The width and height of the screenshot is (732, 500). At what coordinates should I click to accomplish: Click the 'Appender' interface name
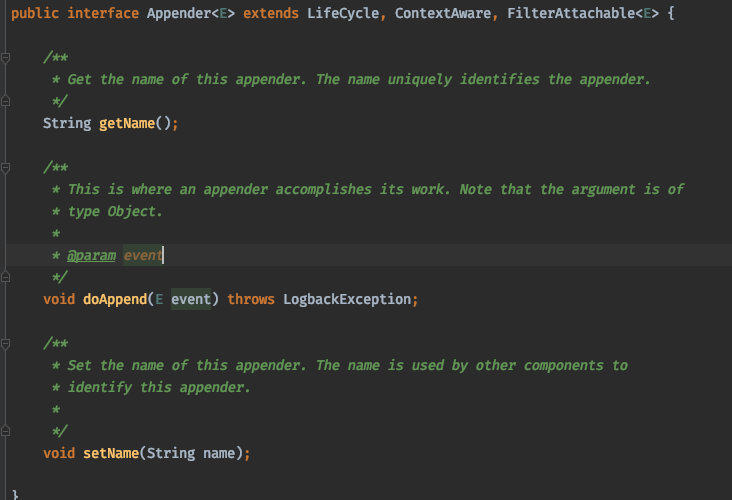(179, 14)
